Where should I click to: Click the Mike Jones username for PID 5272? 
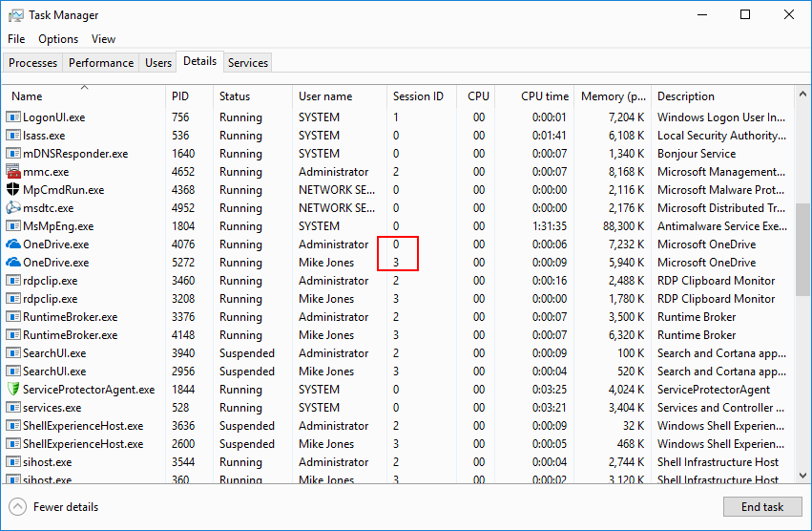click(x=326, y=263)
